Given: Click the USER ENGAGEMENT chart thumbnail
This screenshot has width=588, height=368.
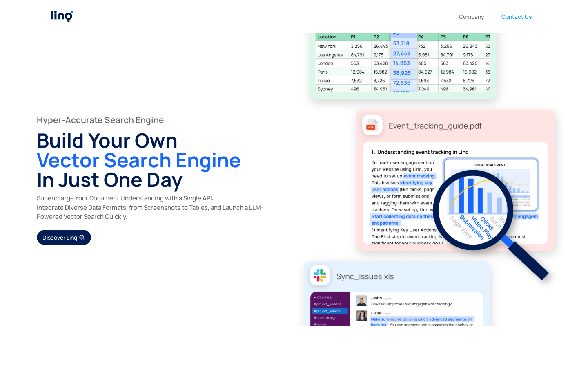Looking at the screenshot, I should (x=491, y=184).
